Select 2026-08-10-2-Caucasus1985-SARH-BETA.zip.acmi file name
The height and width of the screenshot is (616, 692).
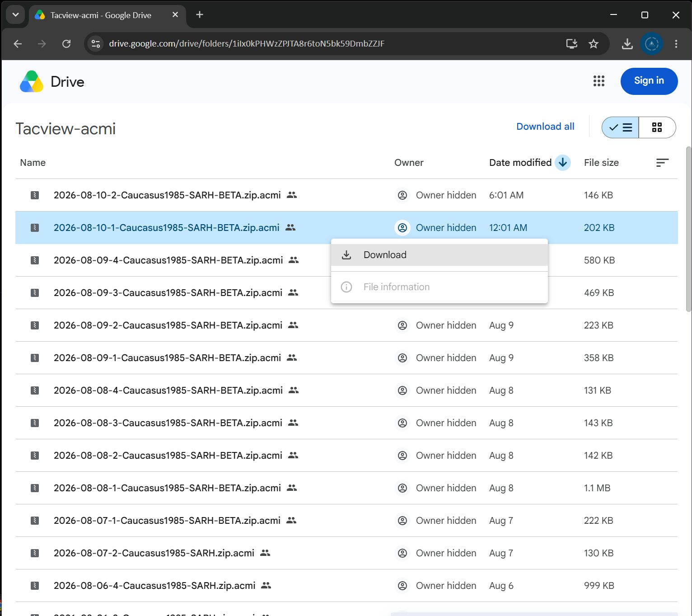[167, 195]
